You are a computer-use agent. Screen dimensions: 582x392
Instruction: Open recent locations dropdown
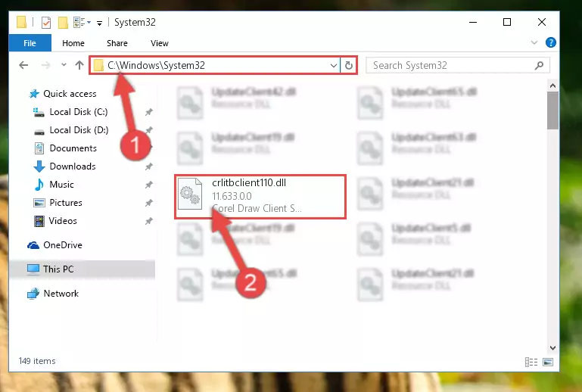coord(64,65)
